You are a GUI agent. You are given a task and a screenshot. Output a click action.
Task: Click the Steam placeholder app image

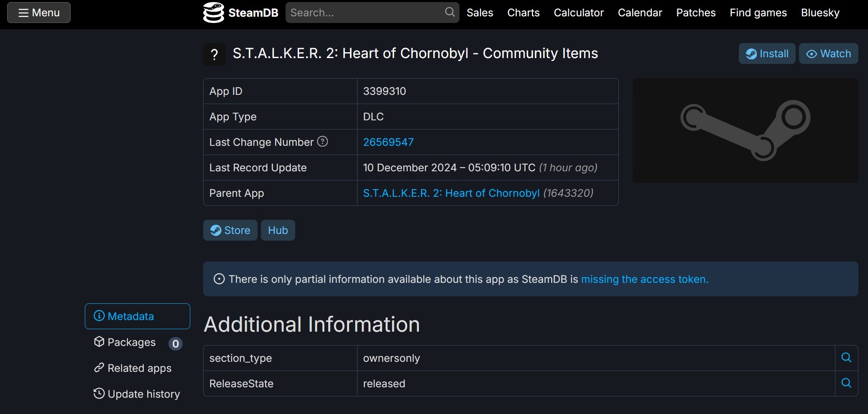point(745,130)
